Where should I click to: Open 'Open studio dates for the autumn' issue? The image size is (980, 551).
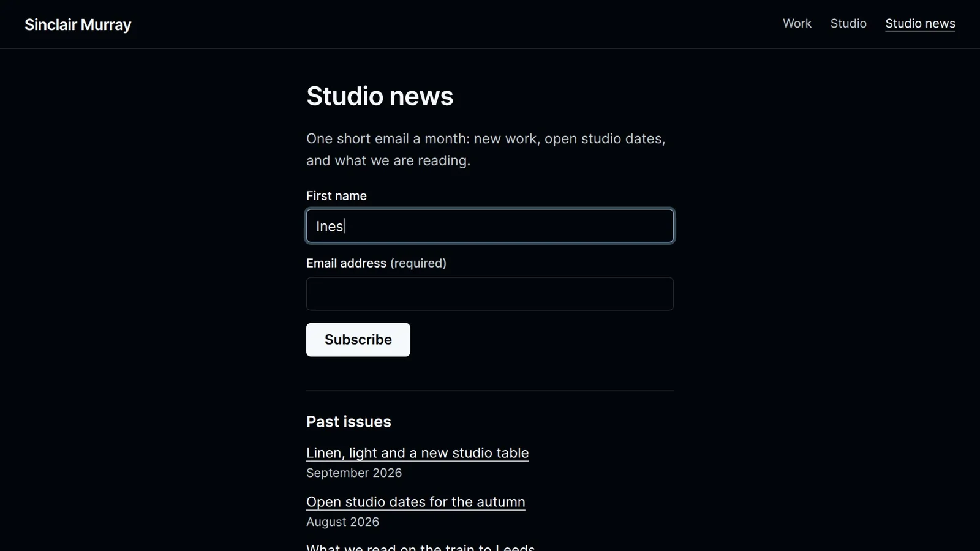click(416, 502)
